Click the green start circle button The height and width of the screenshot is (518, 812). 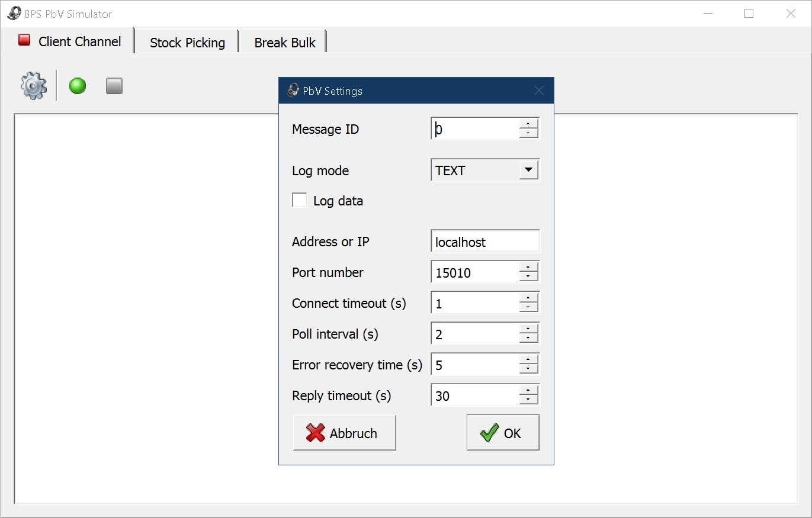click(x=78, y=86)
